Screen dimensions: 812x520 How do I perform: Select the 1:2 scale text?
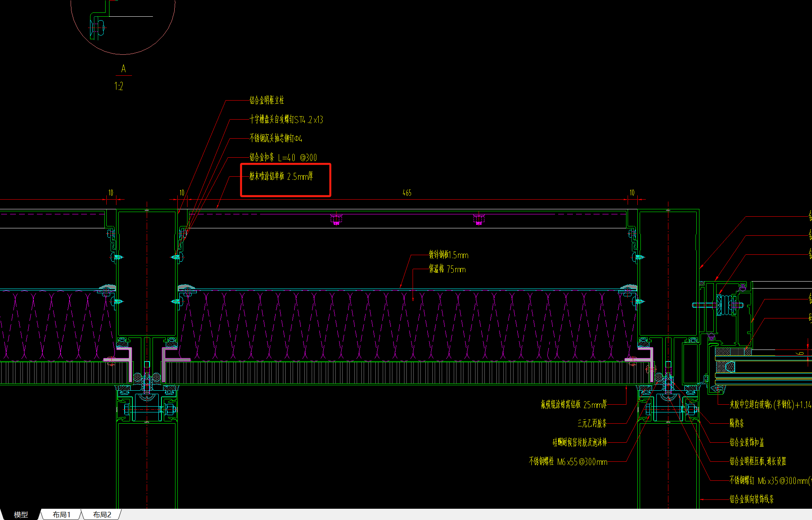[x=119, y=86]
